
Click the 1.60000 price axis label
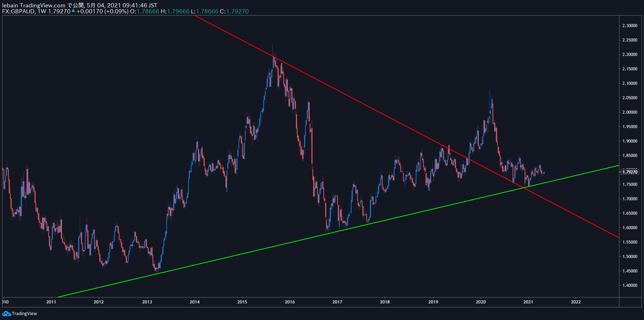click(630, 228)
